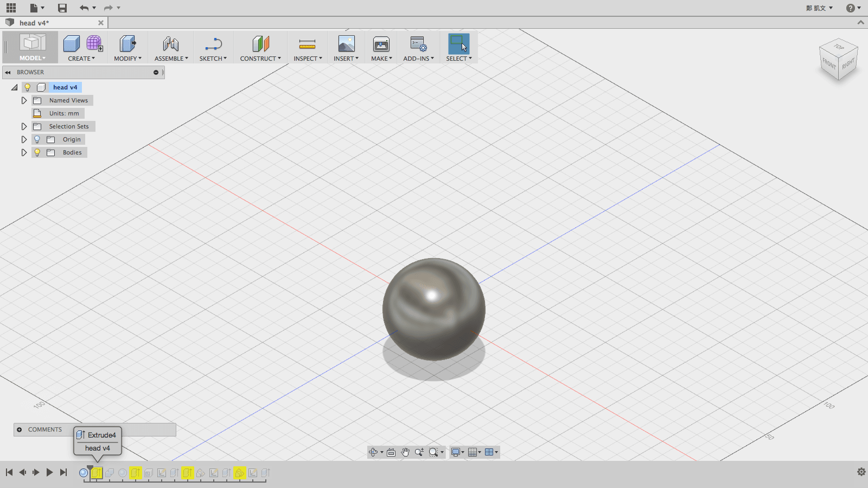Start a new sketch with the Sketch icon
The image size is (868, 488).
tap(213, 43)
